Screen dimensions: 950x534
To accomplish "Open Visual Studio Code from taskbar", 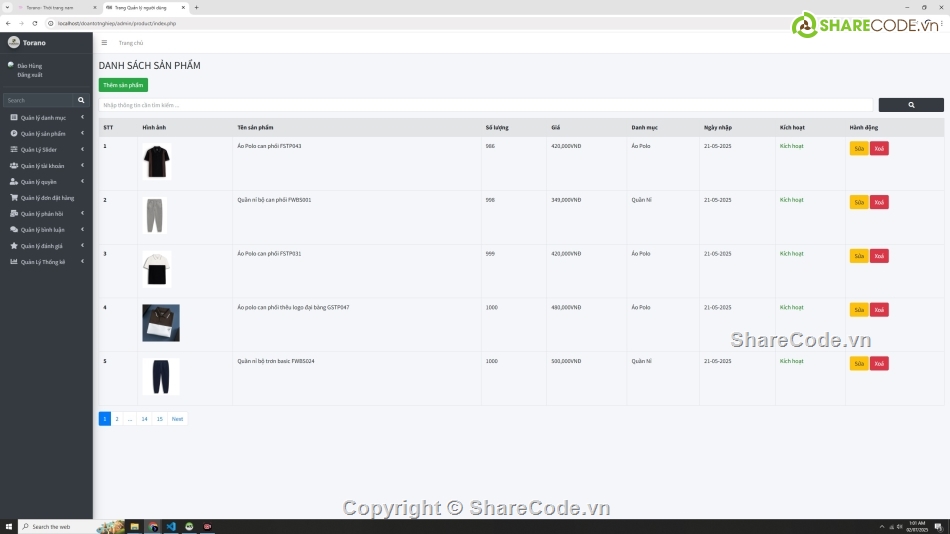I will click(x=171, y=527).
